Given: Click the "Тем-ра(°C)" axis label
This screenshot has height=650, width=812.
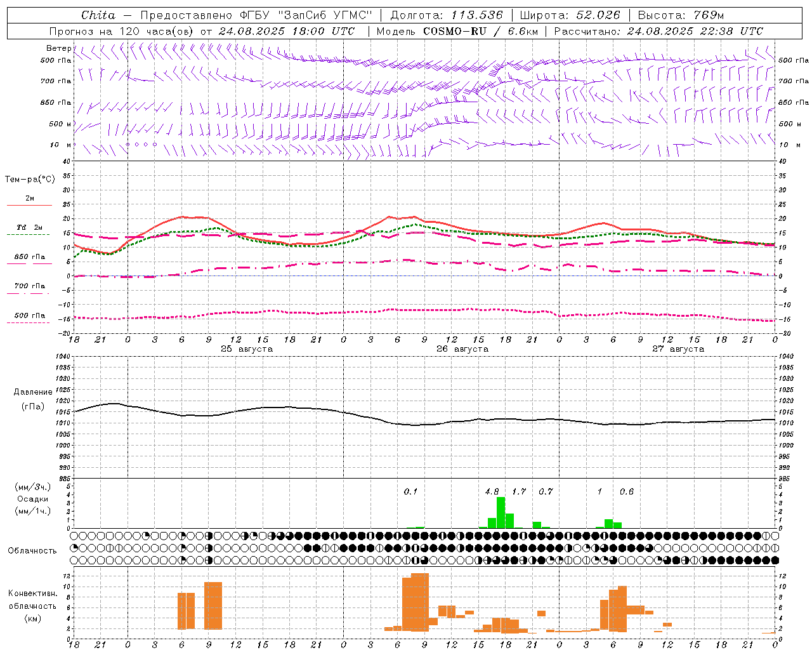Looking at the screenshot, I should pyautogui.click(x=30, y=179).
